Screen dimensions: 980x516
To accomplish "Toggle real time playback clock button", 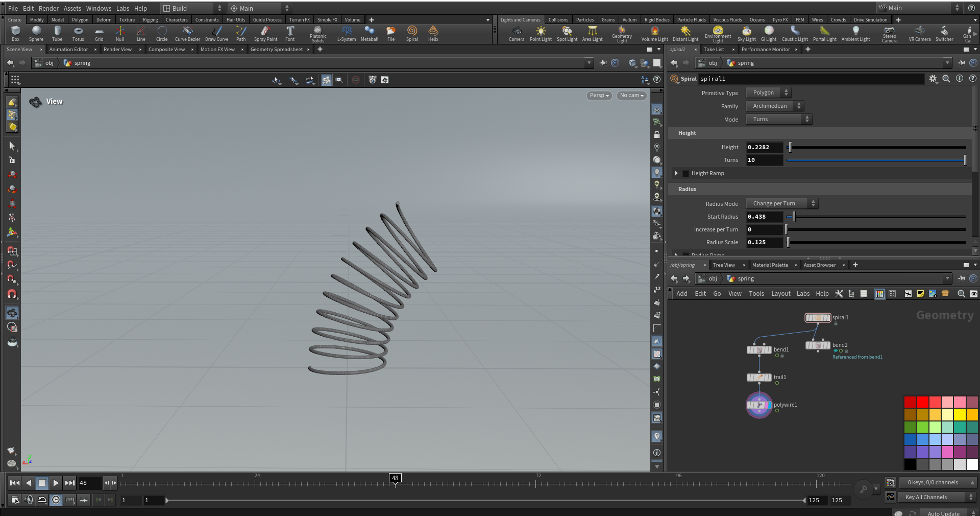I will point(56,500).
